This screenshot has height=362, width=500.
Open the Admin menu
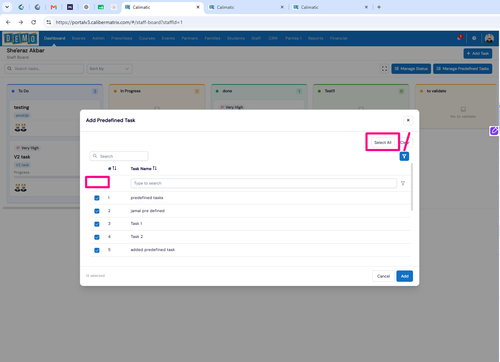tap(98, 38)
